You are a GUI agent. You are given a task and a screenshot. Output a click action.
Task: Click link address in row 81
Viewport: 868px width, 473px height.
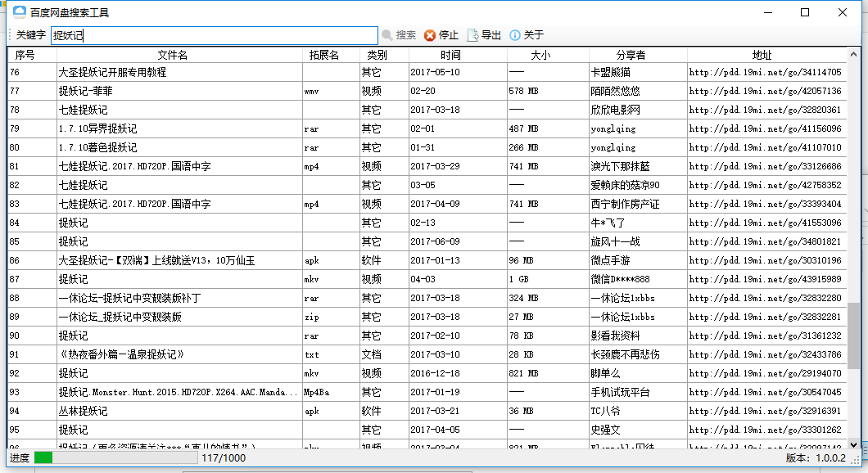coord(765,166)
